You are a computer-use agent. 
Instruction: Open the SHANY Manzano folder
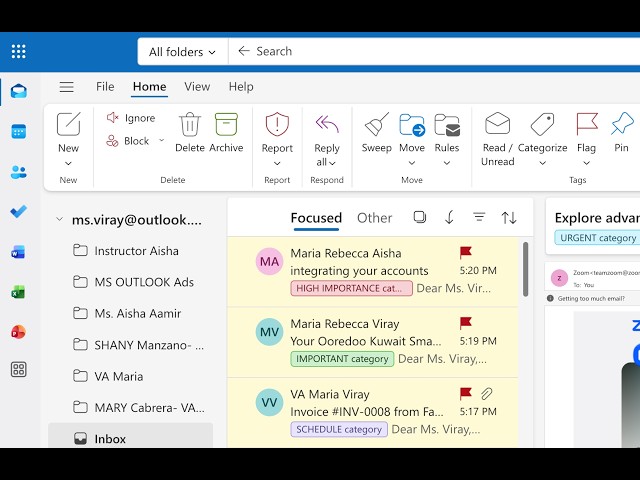coord(131,345)
